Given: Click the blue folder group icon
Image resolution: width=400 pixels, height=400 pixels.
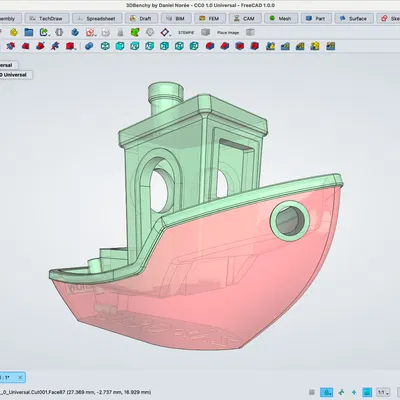Looking at the screenshot, I should (x=29, y=32).
